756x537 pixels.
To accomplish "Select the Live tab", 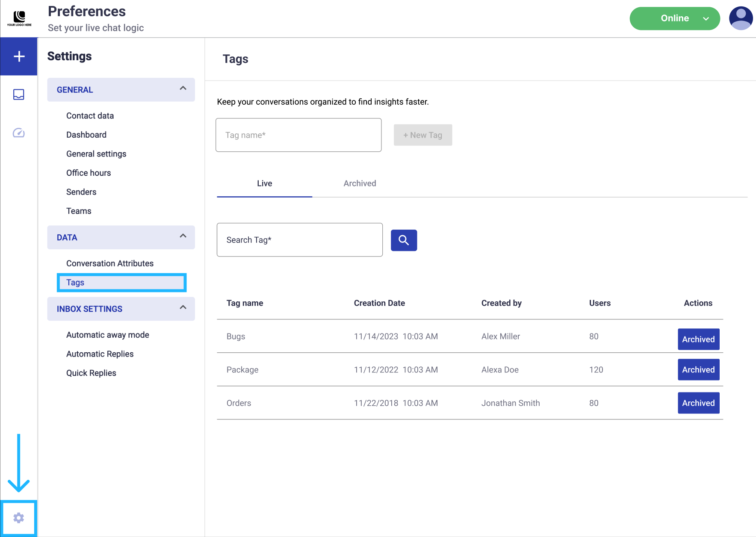I will tap(264, 183).
